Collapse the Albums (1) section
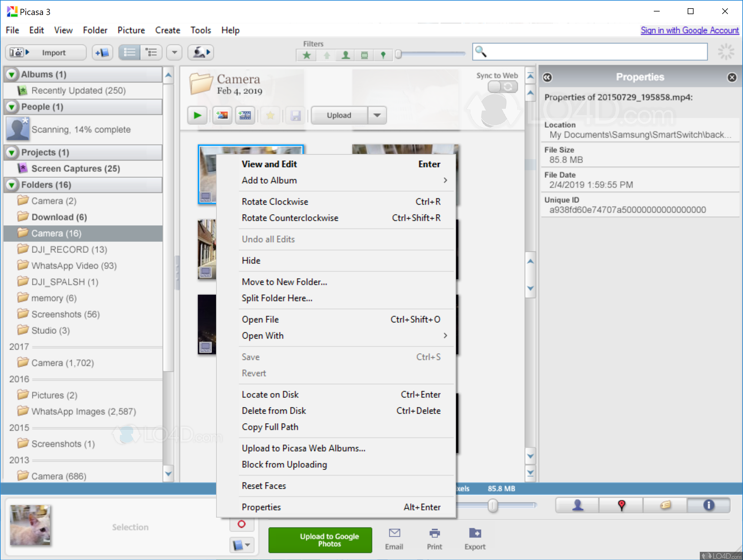 pyautogui.click(x=12, y=74)
